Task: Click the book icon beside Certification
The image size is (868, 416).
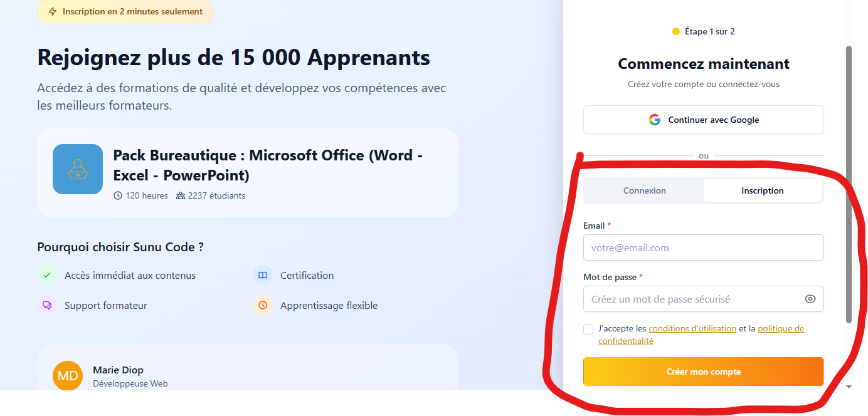Action: click(263, 275)
